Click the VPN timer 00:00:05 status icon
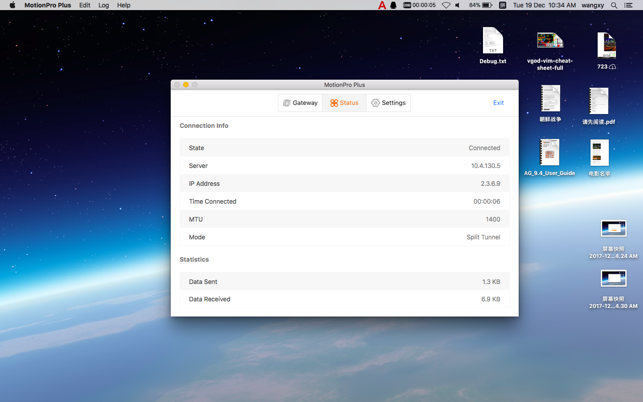Screen dimensions: 643x402 (419, 5)
